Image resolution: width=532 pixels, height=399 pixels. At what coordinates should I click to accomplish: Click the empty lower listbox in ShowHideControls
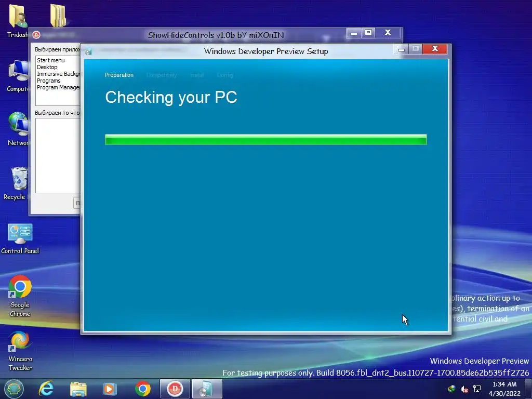click(58, 155)
